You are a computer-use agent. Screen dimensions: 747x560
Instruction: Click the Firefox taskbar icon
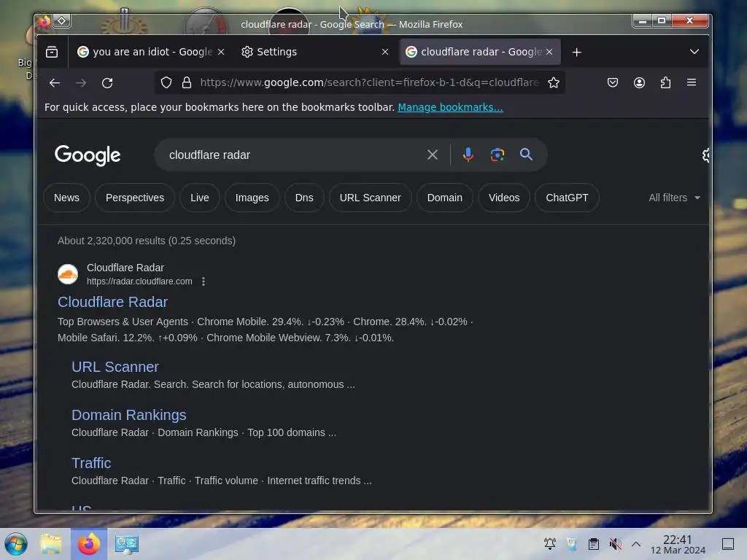(x=89, y=544)
